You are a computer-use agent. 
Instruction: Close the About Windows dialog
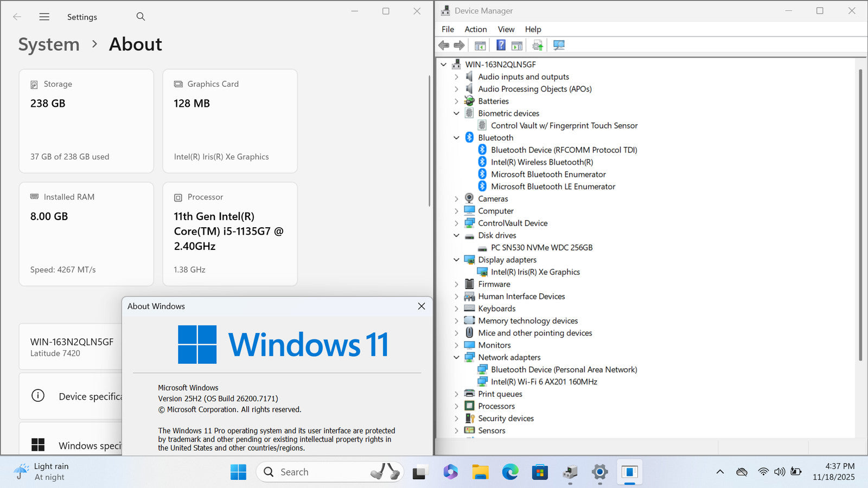coord(421,306)
